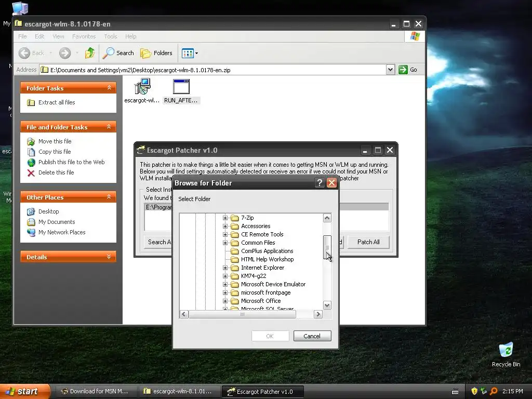Click the address bar path field
Image resolution: width=532 pixels, height=399 pixels.
(x=213, y=70)
